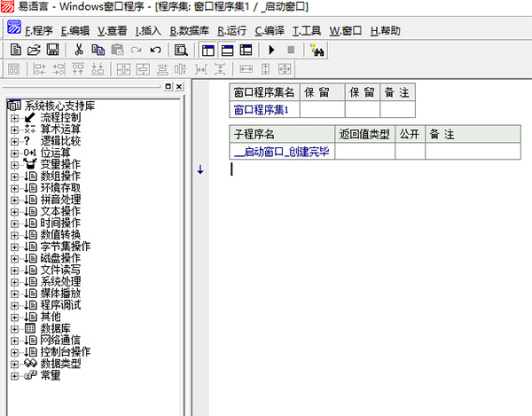Image resolution: width=532 pixels, height=416 pixels.
Task: Click the equal horizontal spacing icon
Action: click(201, 69)
